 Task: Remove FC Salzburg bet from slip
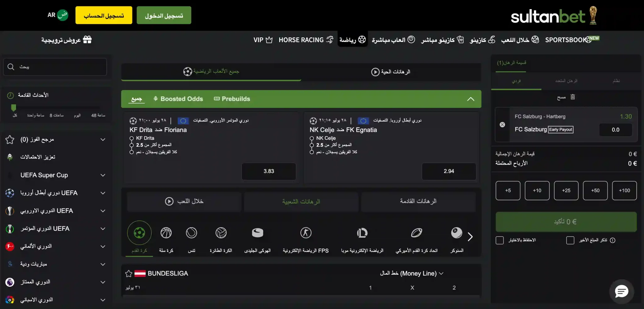click(x=502, y=125)
